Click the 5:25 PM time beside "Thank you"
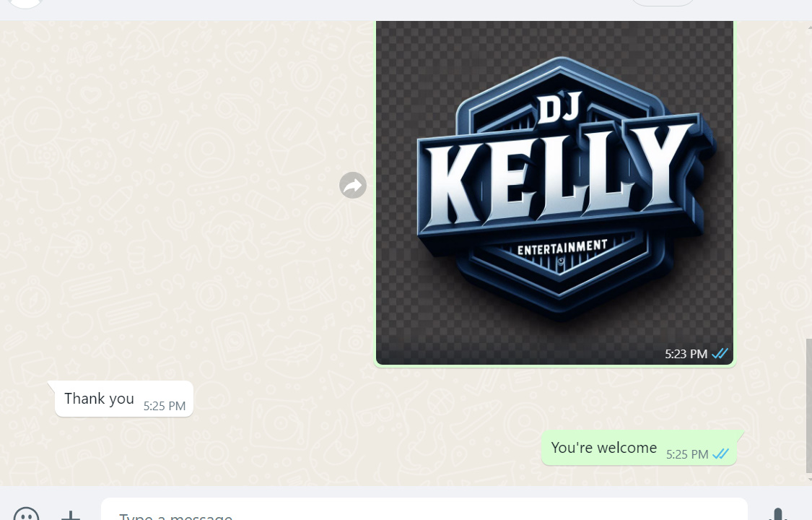This screenshot has width=812, height=520. (164, 406)
